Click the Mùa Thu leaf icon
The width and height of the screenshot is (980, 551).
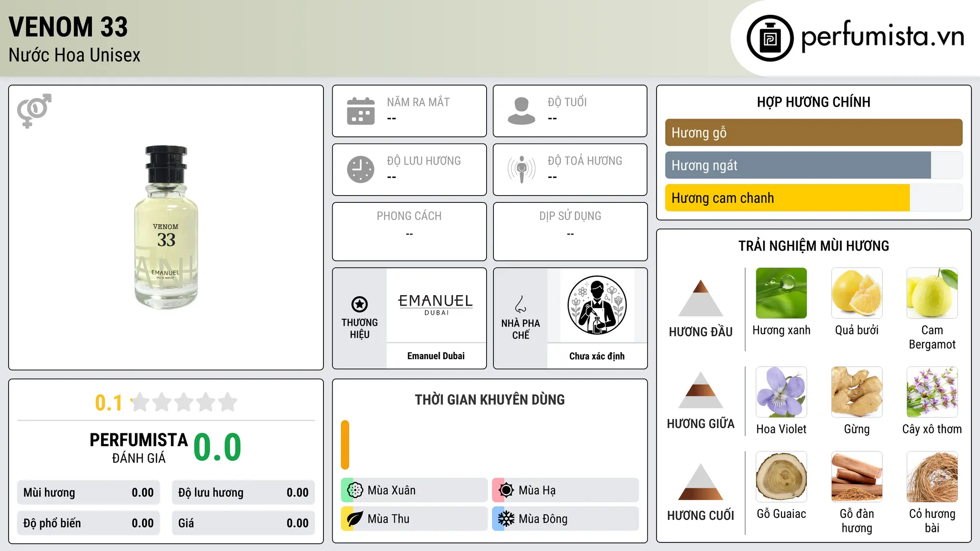click(x=355, y=519)
